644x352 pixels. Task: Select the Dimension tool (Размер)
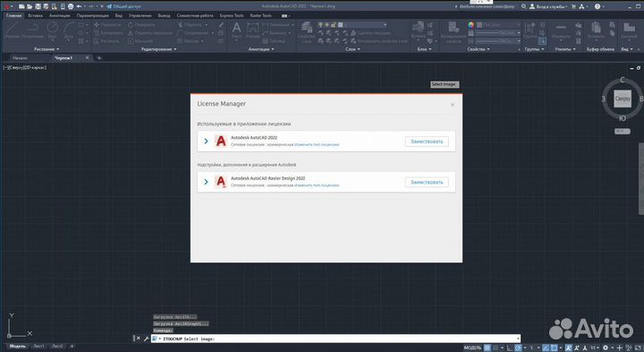pos(252,30)
